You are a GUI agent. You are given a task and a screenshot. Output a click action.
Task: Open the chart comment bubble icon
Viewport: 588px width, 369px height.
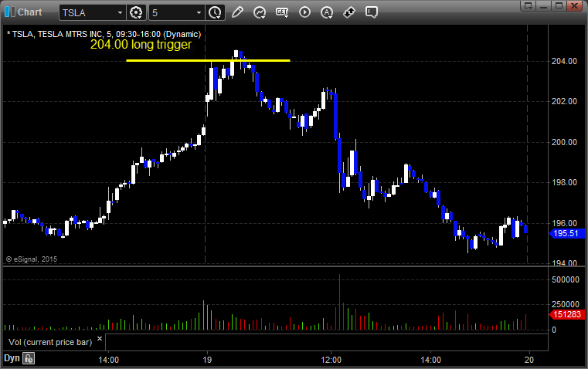371,12
